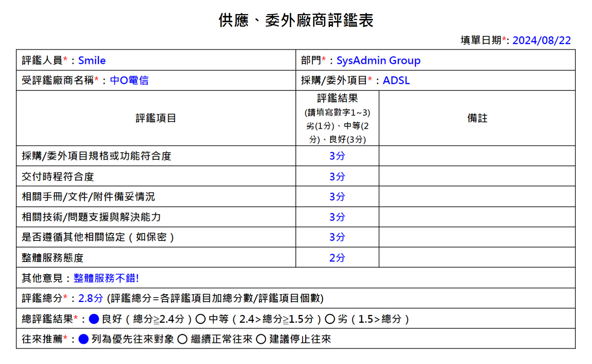Click the 採購/委外項目 label in header row
This screenshot has width=592, height=364.
point(334,80)
